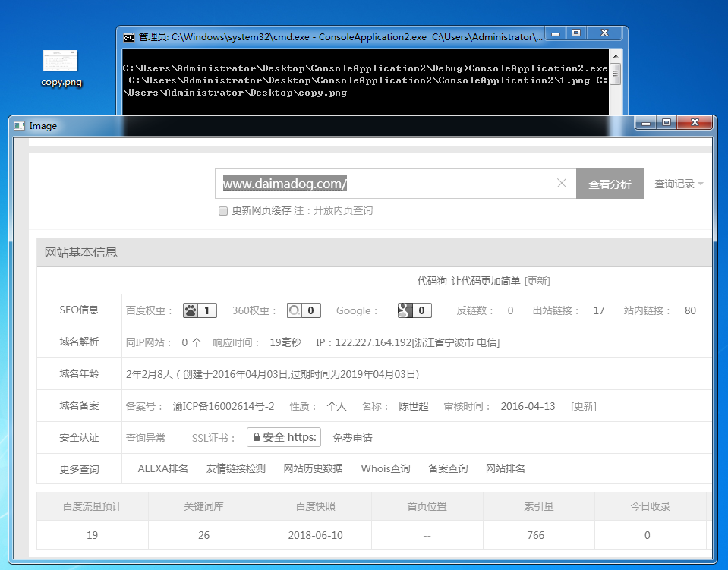
Task: Expand the 查询记录 dropdown
Action: coord(679,184)
